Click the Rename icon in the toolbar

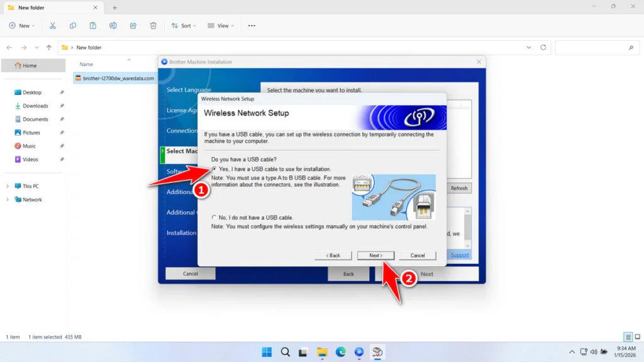113,25
